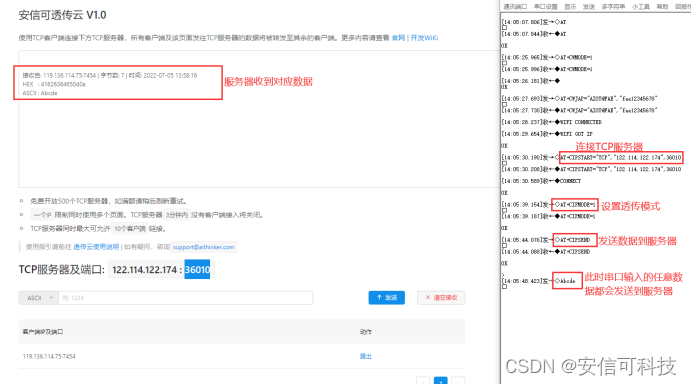The image size is (692, 385).
Task: Click the sent AT+CIPSEND log line
Action: [x=545, y=240]
